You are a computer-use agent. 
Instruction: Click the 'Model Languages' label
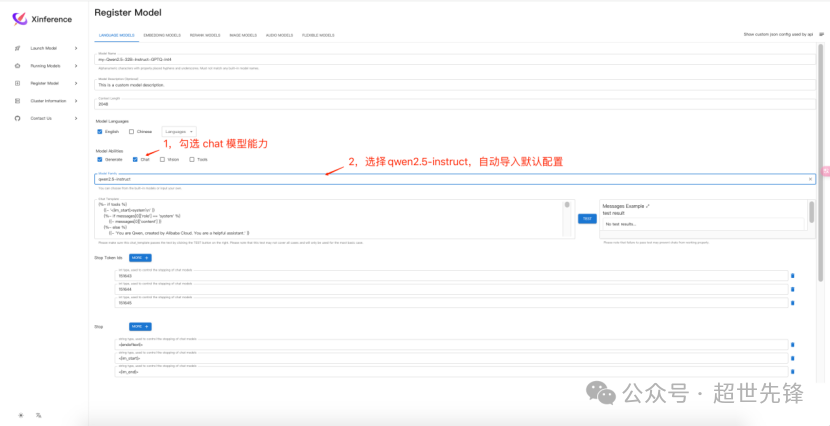point(112,121)
